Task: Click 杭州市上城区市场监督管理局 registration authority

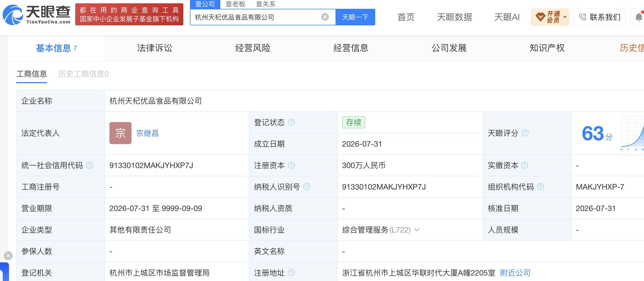Action: [159, 273]
